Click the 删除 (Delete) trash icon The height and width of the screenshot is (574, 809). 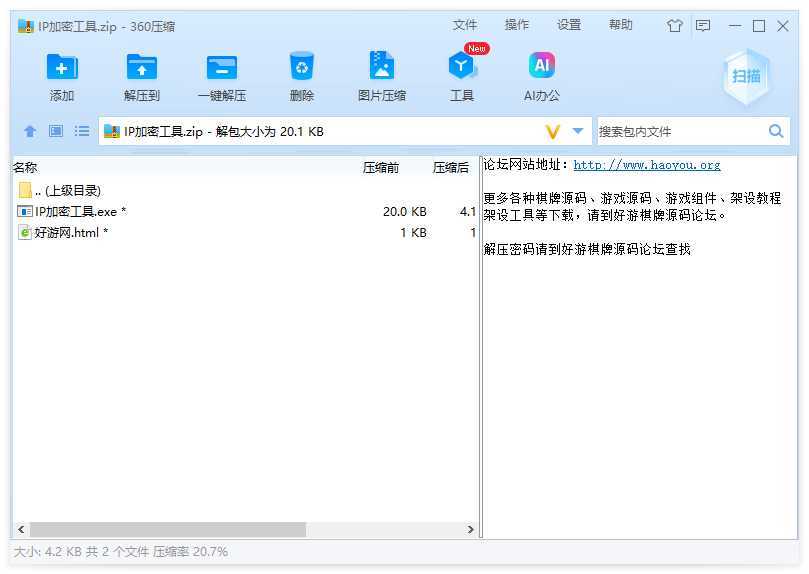[302, 67]
